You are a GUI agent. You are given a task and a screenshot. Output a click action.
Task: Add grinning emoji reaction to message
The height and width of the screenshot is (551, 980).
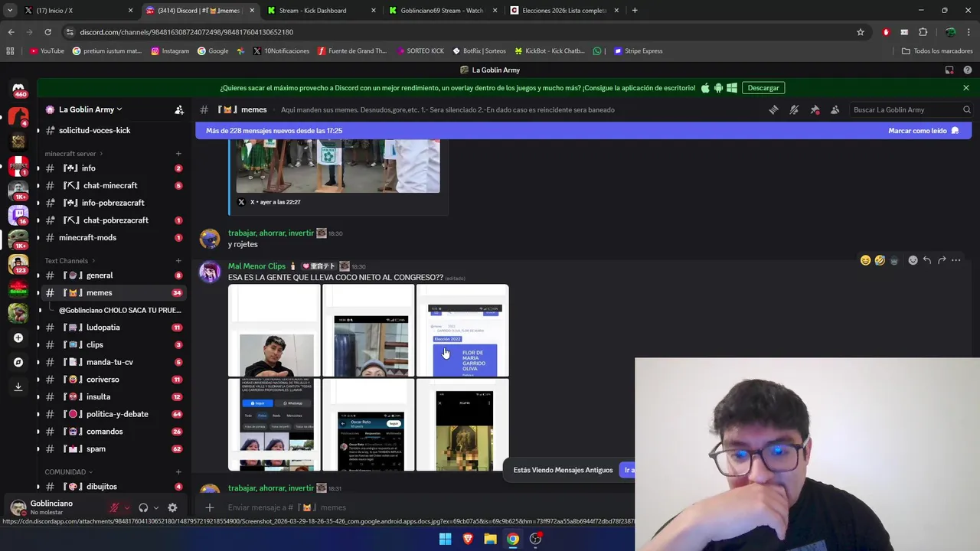point(865,260)
